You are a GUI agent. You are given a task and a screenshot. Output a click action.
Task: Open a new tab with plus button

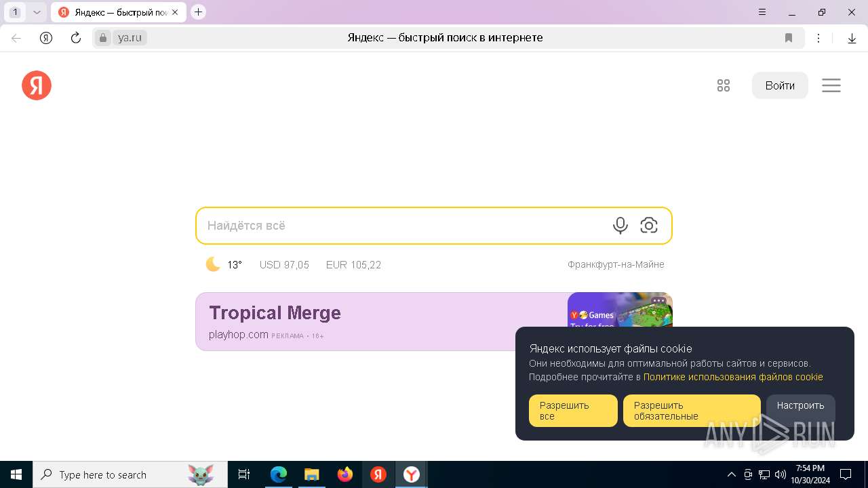198,12
